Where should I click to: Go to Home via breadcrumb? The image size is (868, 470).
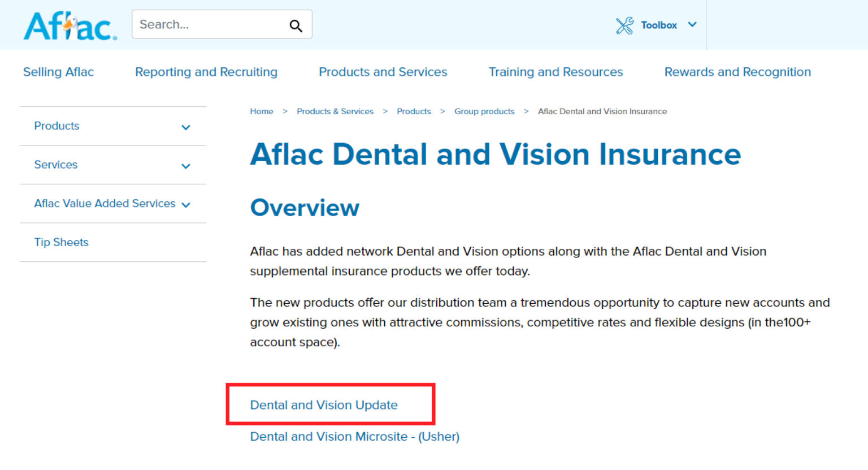[262, 111]
